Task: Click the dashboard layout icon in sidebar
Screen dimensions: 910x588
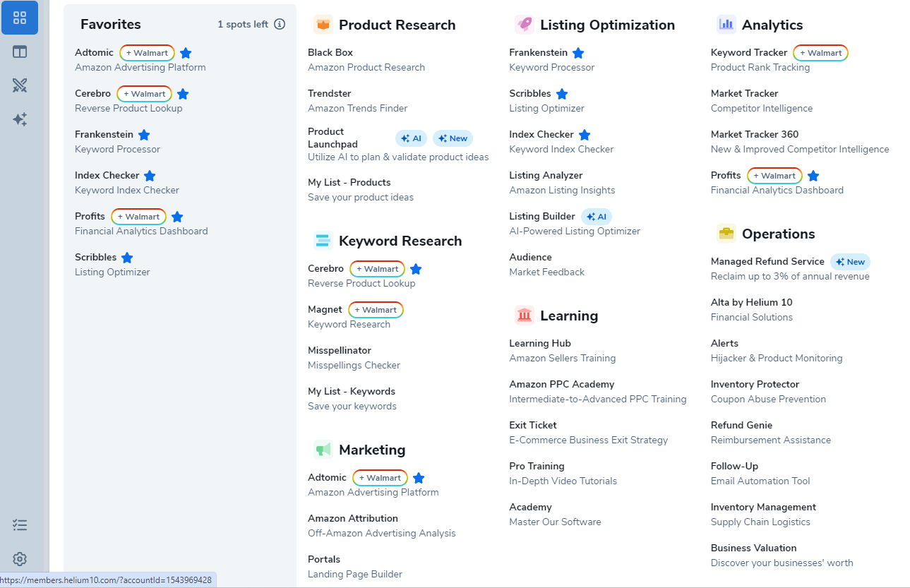Action: coord(20,52)
